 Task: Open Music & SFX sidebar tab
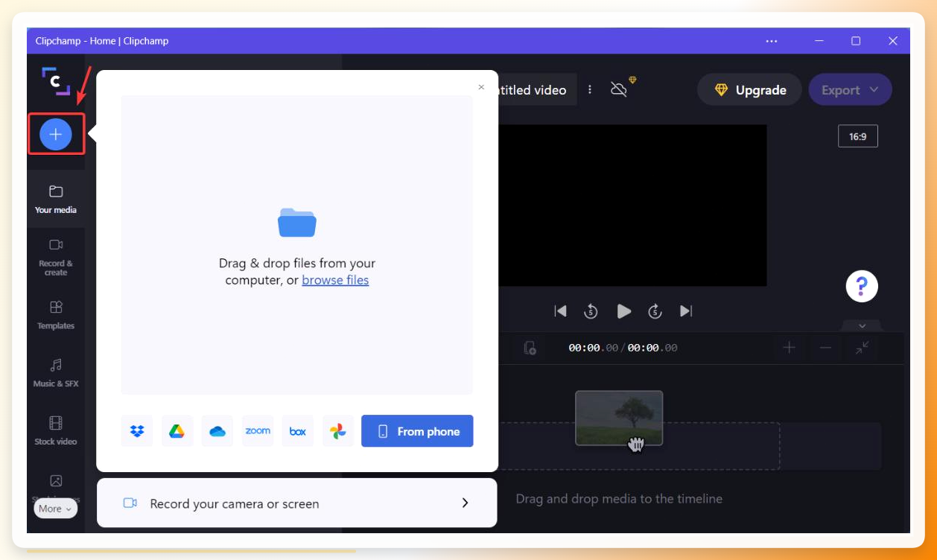pyautogui.click(x=56, y=373)
